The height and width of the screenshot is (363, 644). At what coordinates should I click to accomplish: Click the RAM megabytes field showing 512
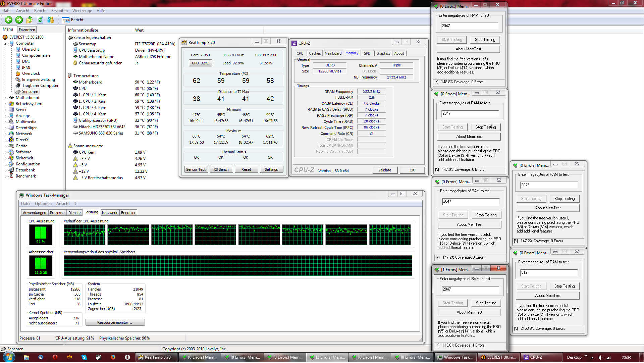(x=549, y=272)
